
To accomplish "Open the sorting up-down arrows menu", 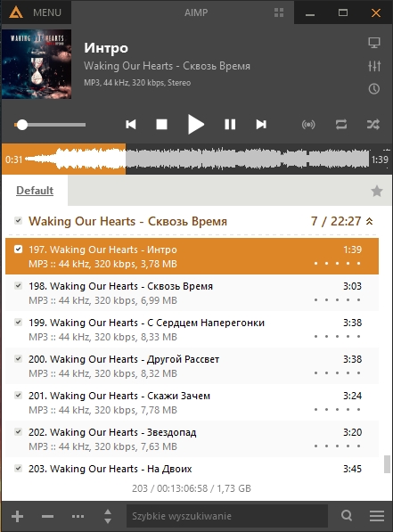I will [108, 516].
